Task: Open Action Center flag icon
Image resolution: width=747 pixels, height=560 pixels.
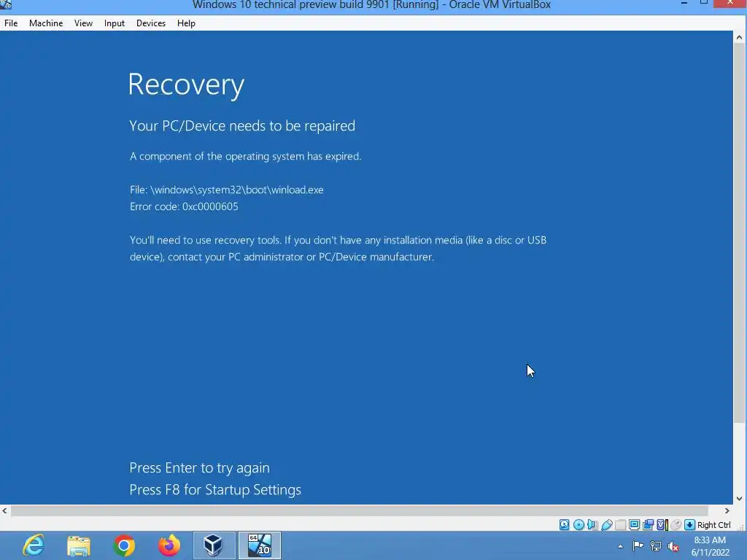Action: click(638, 545)
